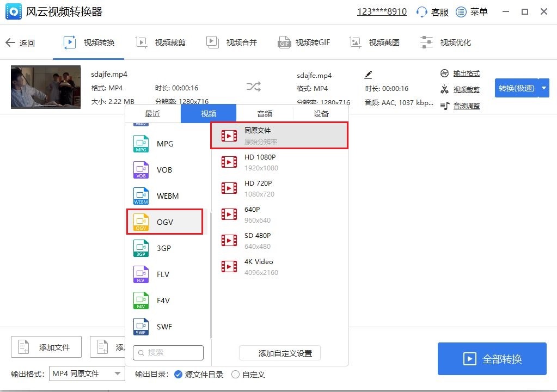
Task: Select the HD 1080P film icon
Action: click(229, 162)
